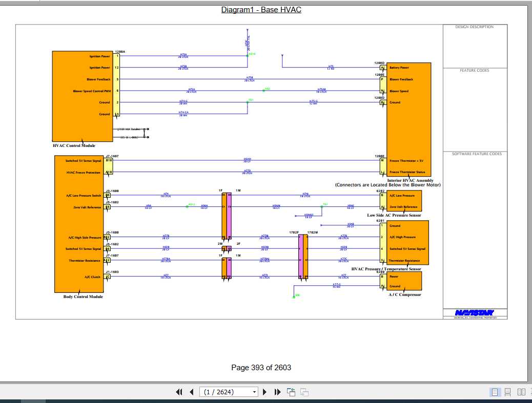Image resolution: width=532 pixels, height=403 pixels.
Task: Select the continuous scrolling layout icon
Action: [x=507, y=392]
